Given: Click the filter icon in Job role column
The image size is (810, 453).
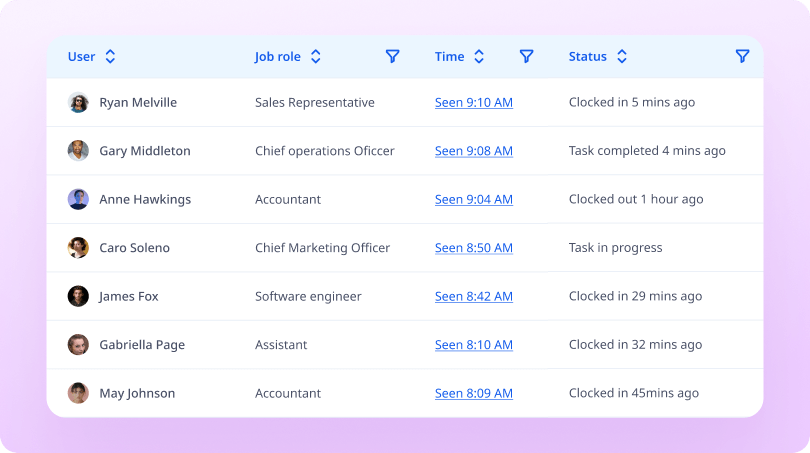Looking at the screenshot, I should pyautogui.click(x=392, y=57).
